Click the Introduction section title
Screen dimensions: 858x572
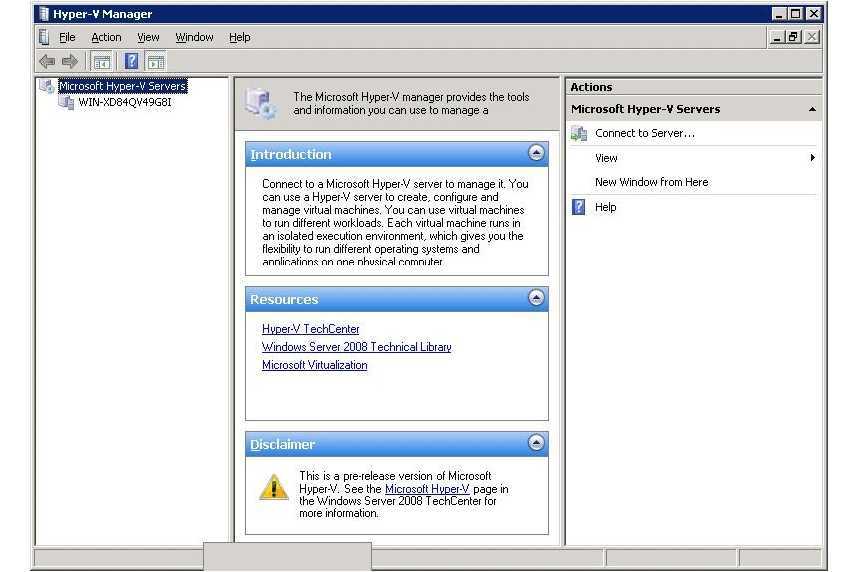(x=291, y=155)
